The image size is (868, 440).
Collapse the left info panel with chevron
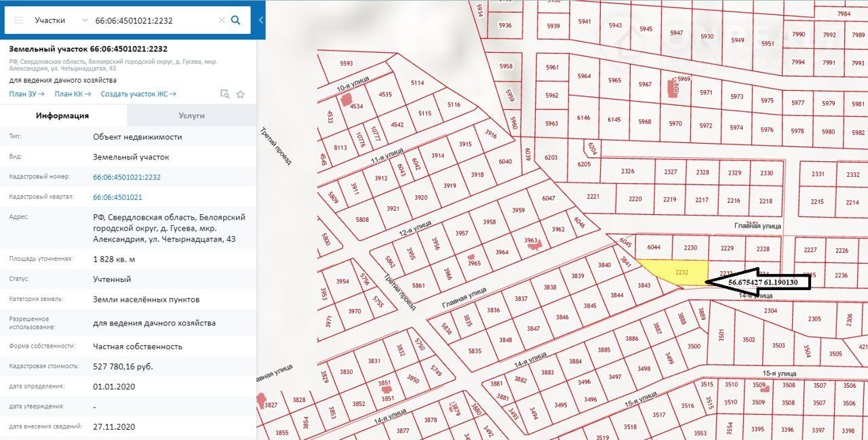[261, 20]
